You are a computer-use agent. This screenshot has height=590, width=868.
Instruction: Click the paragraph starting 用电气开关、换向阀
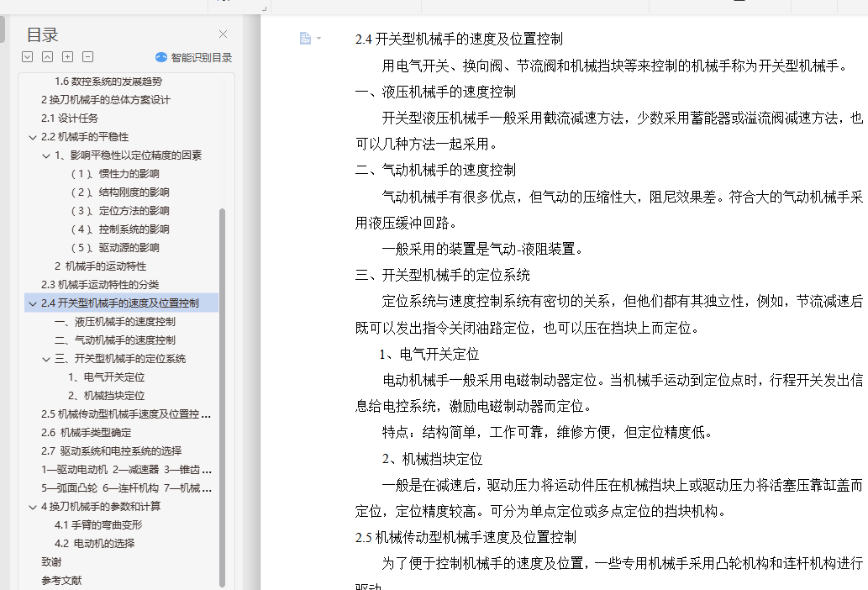pos(616,66)
